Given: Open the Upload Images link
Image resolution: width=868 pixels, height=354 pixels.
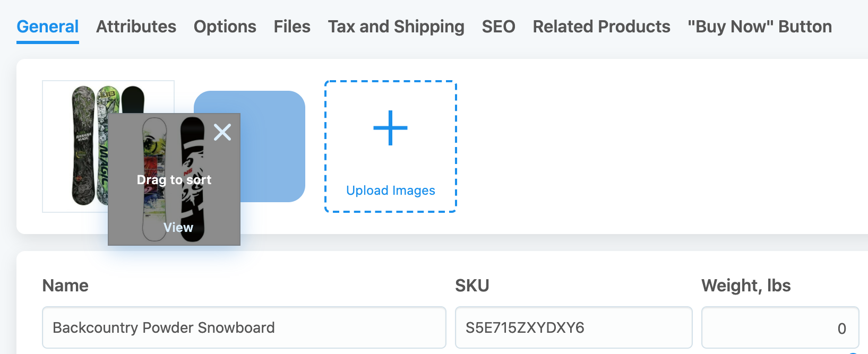Looking at the screenshot, I should tap(391, 191).
